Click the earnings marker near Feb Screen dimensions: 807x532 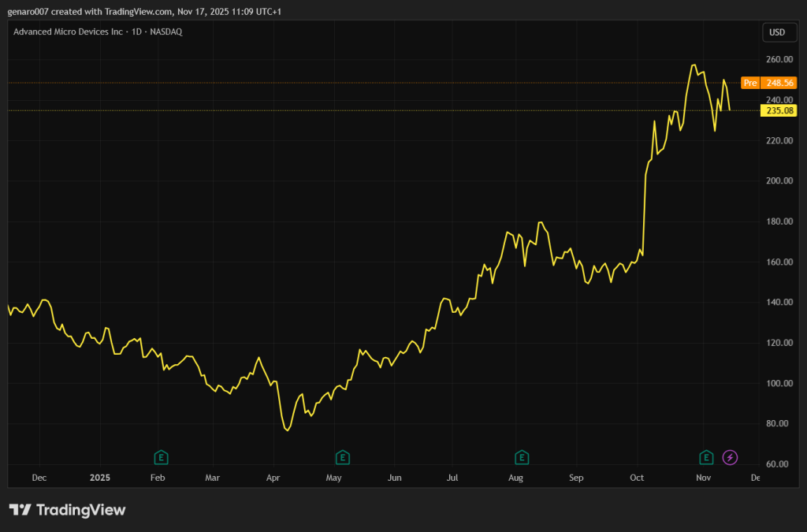click(162, 457)
